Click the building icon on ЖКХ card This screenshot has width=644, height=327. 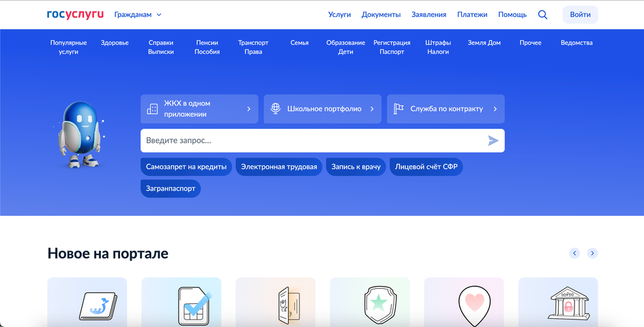point(152,109)
